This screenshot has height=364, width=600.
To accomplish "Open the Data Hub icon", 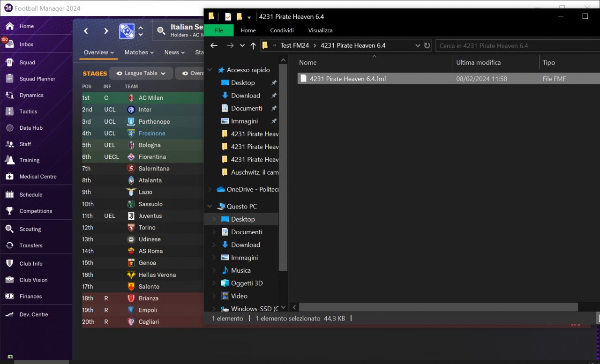I will (9, 128).
